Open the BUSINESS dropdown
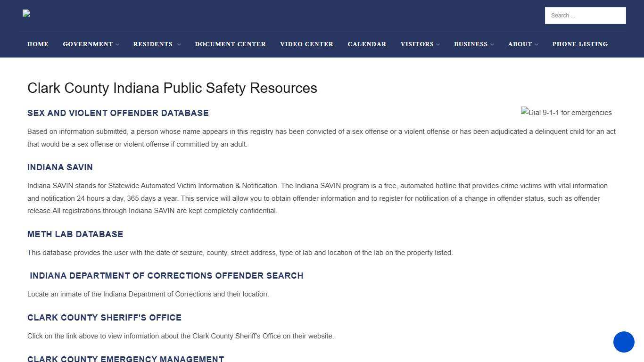The width and height of the screenshot is (644, 362). (x=471, y=44)
